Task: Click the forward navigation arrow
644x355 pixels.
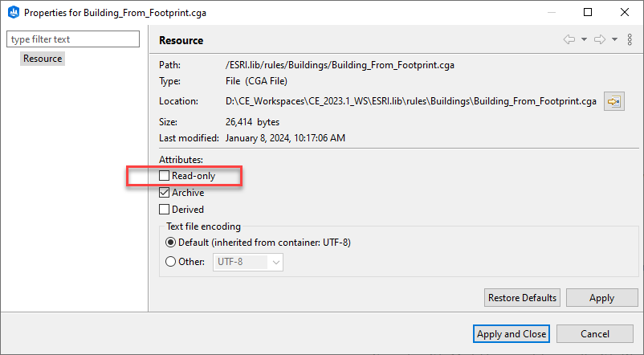Action: [x=599, y=39]
